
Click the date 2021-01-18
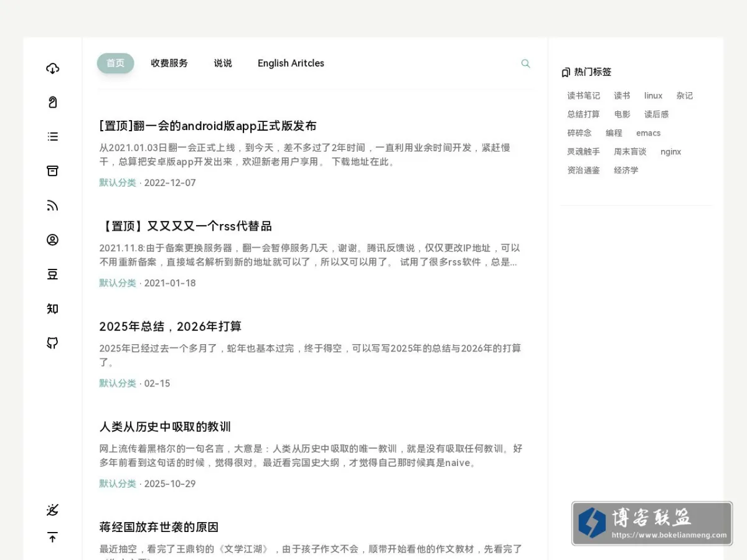(170, 283)
